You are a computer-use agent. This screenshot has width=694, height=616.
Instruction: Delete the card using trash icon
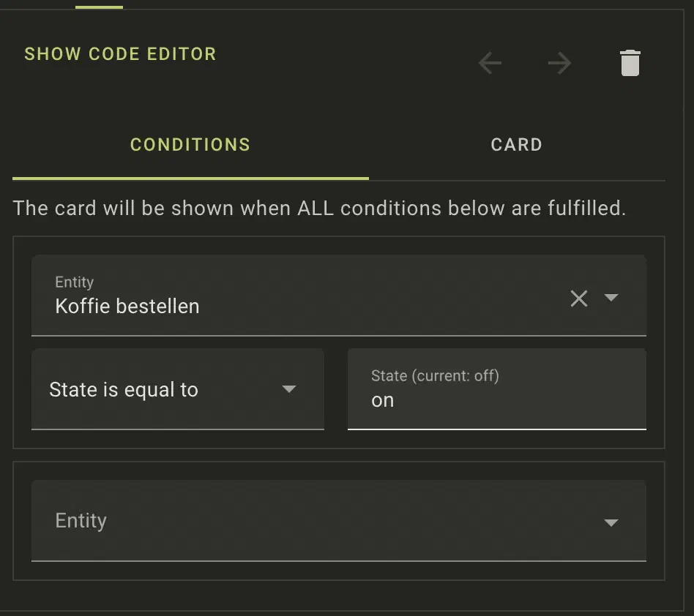coord(630,64)
